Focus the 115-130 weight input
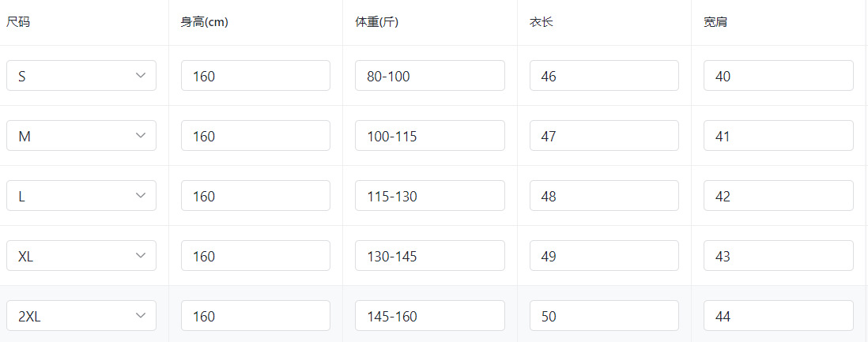The image size is (868, 342). (429, 196)
